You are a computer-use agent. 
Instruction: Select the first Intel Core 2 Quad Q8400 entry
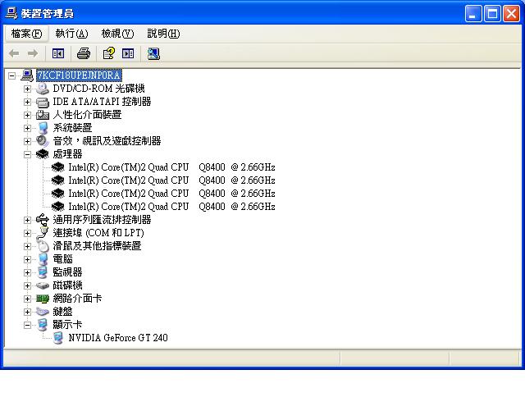tap(171, 167)
